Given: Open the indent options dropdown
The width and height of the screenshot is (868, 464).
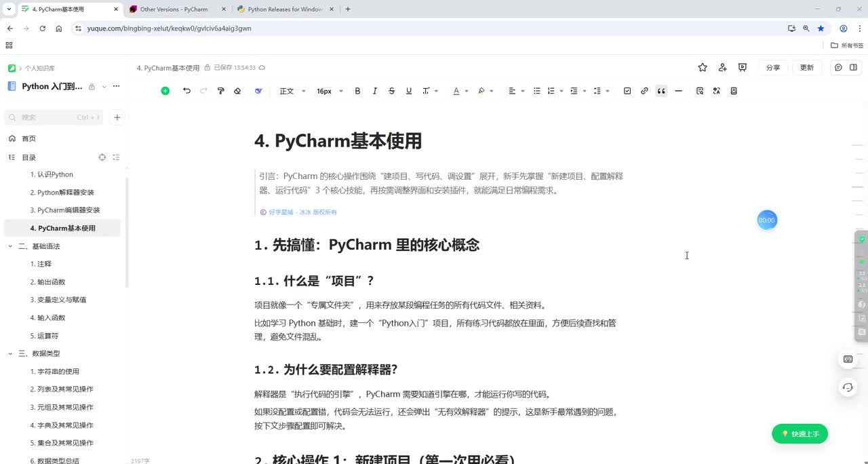Looking at the screenshot, I should tap(578, 91).
